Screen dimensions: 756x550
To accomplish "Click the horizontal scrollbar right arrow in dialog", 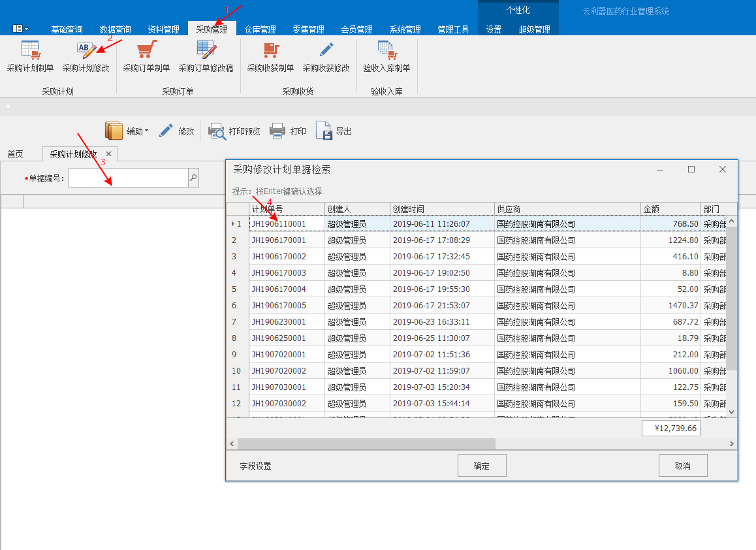I will coord(732,444).
